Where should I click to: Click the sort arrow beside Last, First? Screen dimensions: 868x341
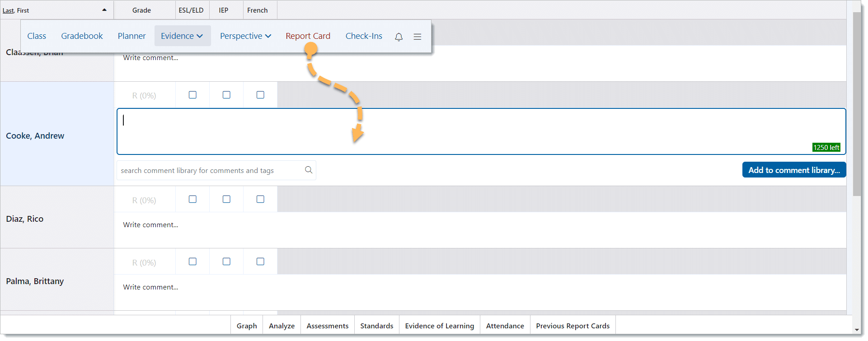coord(104,10)
